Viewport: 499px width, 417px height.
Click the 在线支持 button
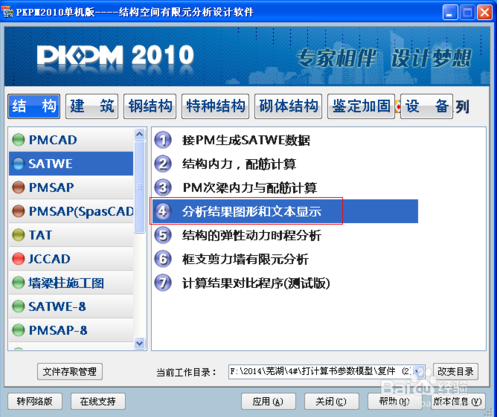(98, 401)
